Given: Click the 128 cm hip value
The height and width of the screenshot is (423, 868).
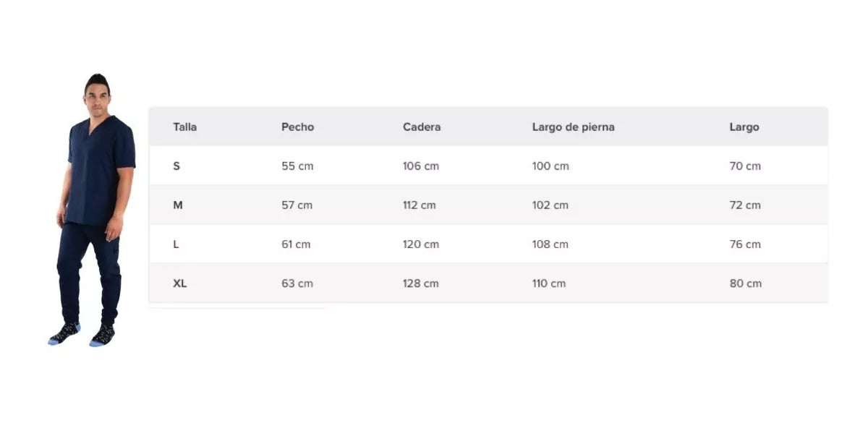Looking at the screenshot, I should [x=420, y=283].
